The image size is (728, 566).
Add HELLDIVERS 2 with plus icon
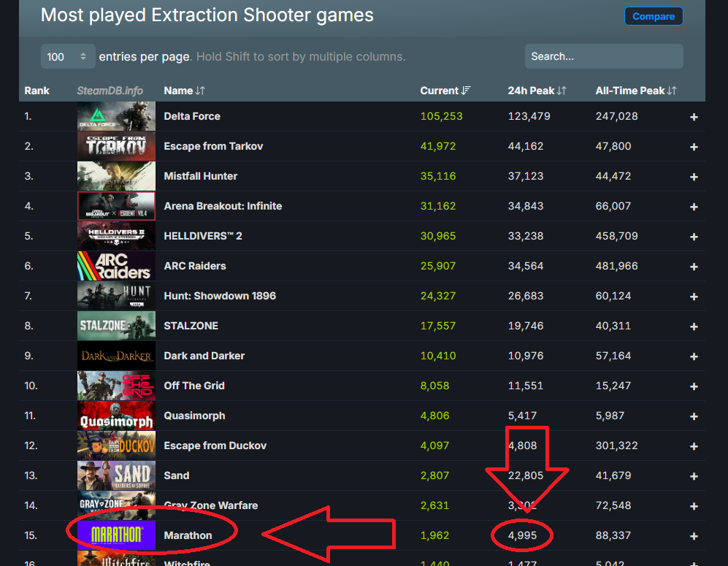(x=694, y=237)
